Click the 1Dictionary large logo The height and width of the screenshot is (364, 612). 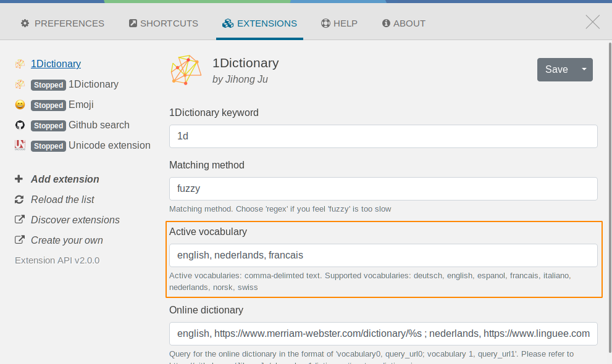point(186,70)
